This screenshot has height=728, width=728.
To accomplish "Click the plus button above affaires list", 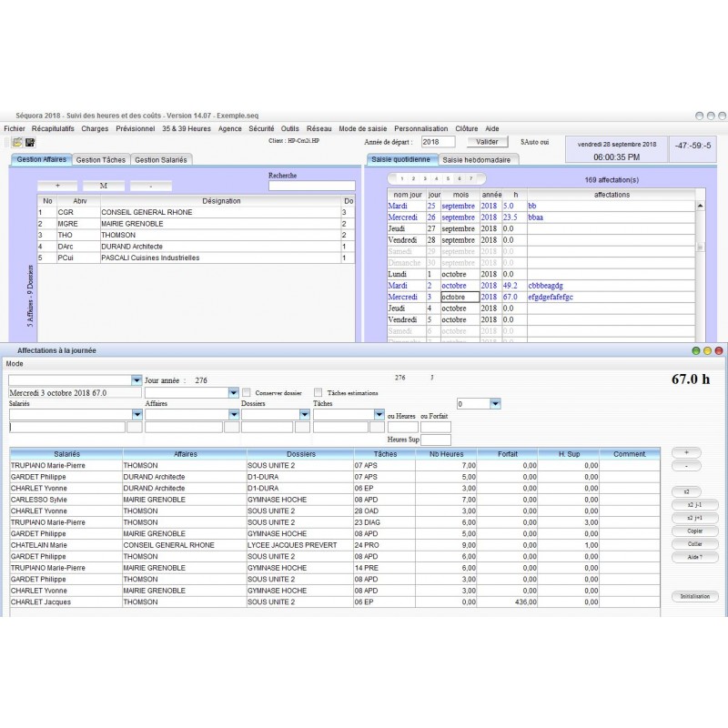I will tap(57, 186).
